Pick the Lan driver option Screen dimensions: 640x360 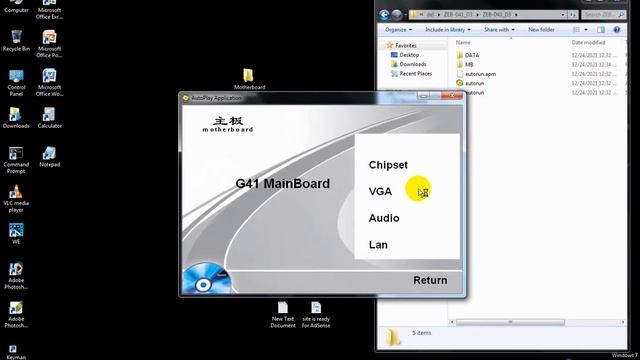378,244
